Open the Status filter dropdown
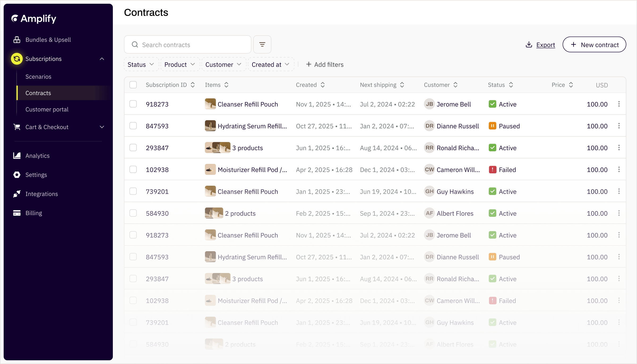Viewport: 637px width, 364px height. 141,64
